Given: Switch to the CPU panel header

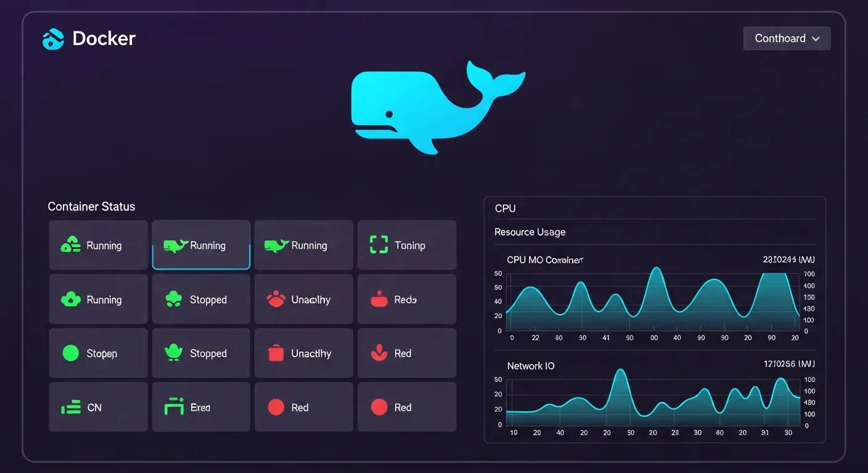Looking at the screenshot, I should (505, 208).
